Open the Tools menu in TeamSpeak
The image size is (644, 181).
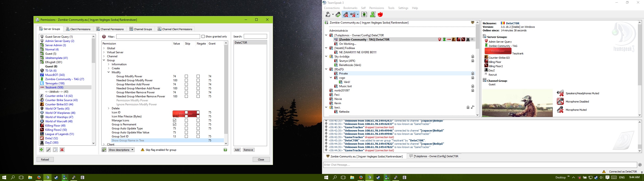(391, 8)
